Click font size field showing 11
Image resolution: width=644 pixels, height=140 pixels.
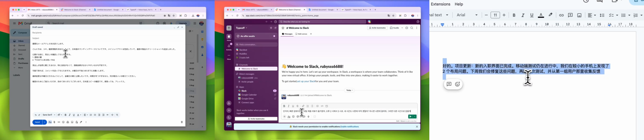(x=495, y=15)
